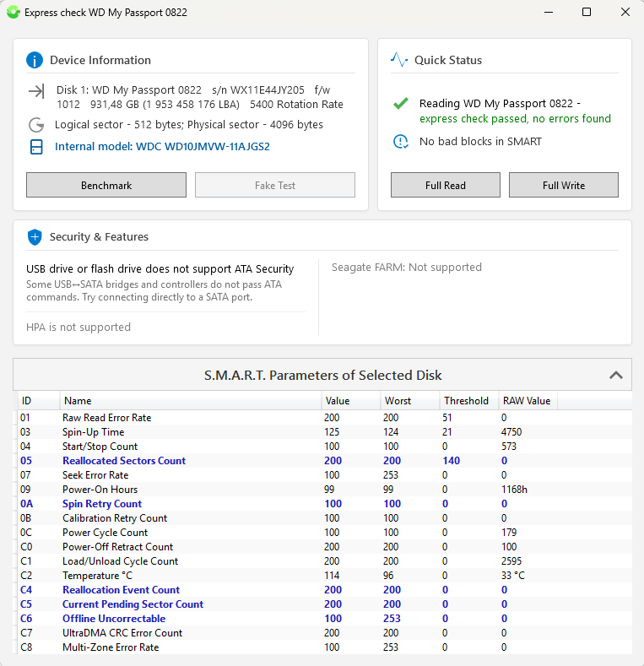Click express check passed status text

pyautogui.click(x=516, y=118)
